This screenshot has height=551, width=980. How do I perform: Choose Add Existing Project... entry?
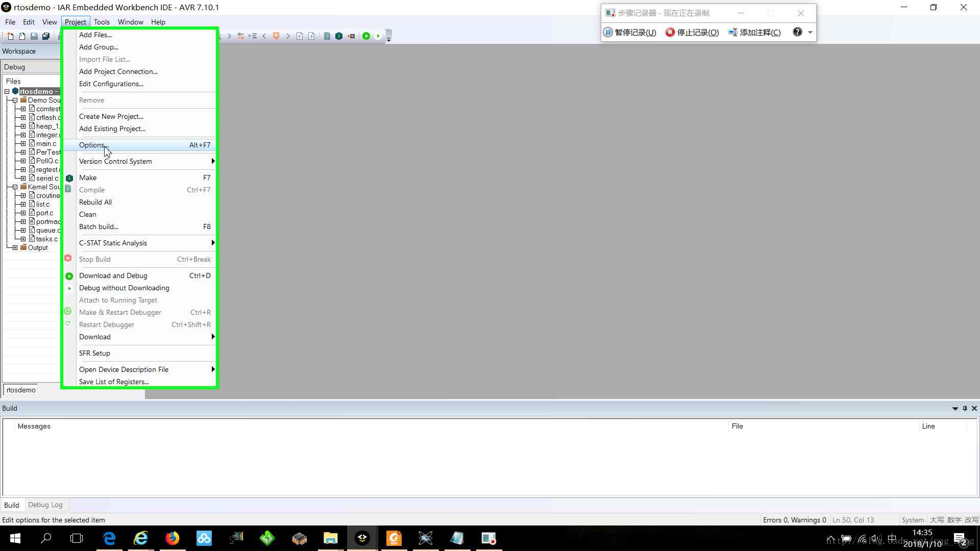pyautogui.click(x=139, y=129)
